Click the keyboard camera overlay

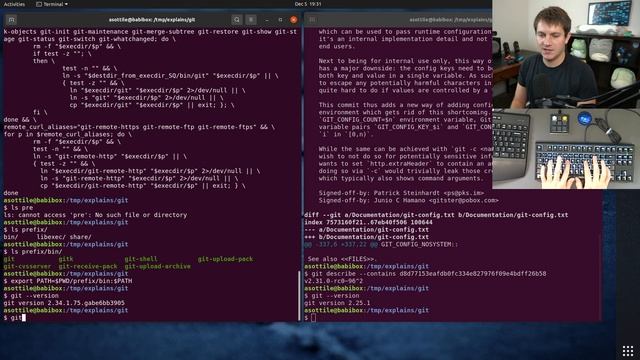[566, 149]
